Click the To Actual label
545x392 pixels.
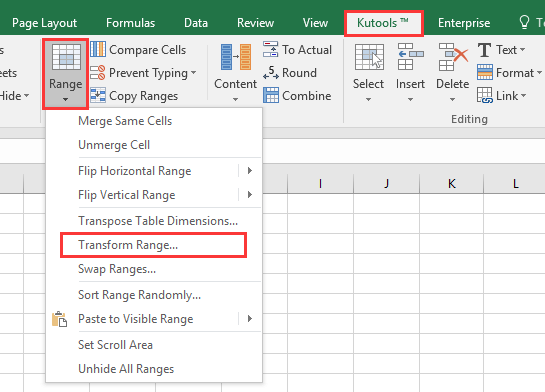[307, 50]
